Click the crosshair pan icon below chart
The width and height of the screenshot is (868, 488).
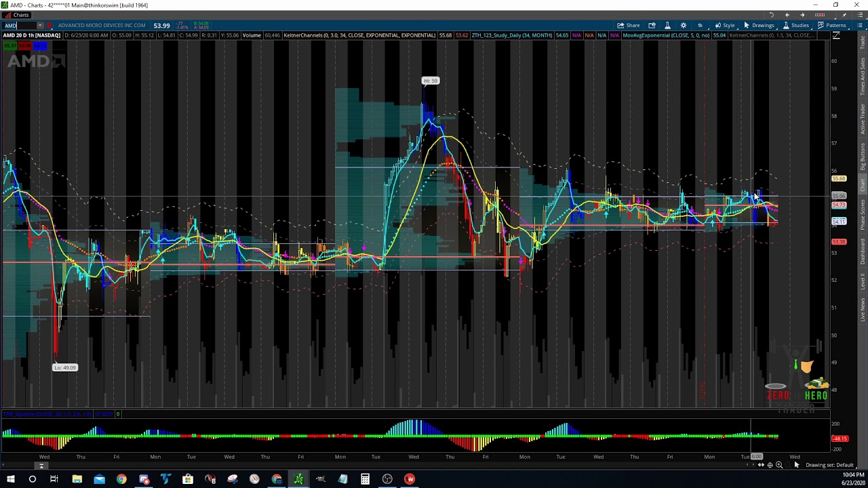770,465
